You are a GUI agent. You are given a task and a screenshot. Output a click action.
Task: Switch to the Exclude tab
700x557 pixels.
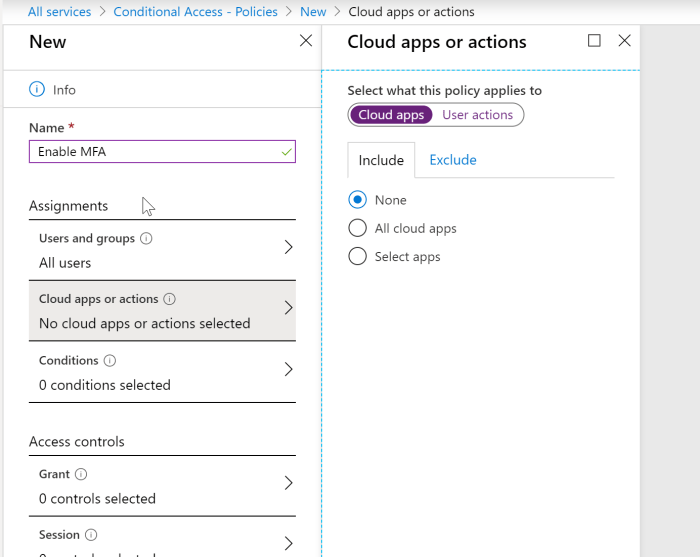[x=452, y=160]
